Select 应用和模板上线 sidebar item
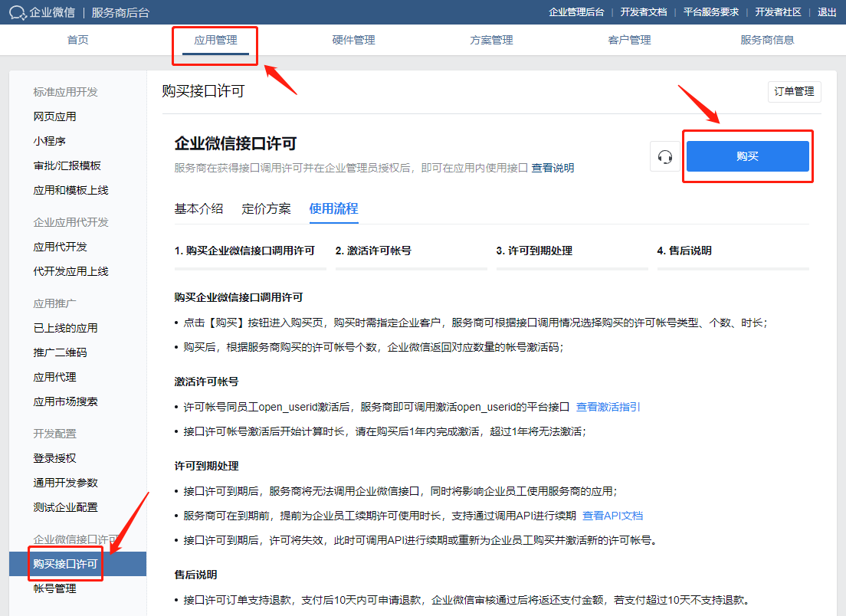 70,191
